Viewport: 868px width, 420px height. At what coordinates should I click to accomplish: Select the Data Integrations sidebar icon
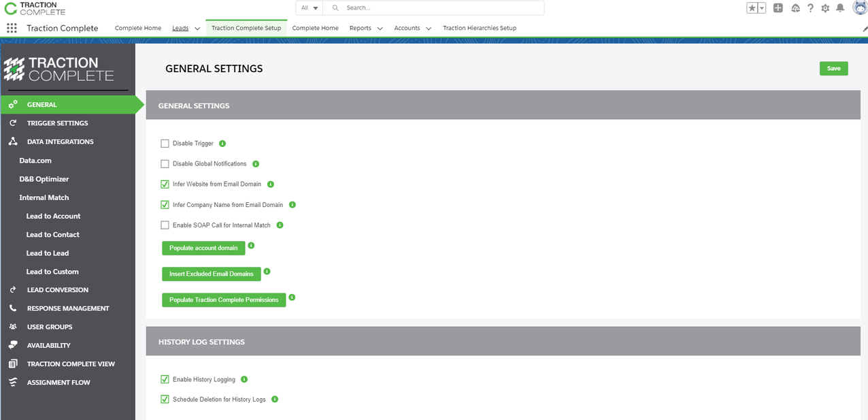point(12,141)
